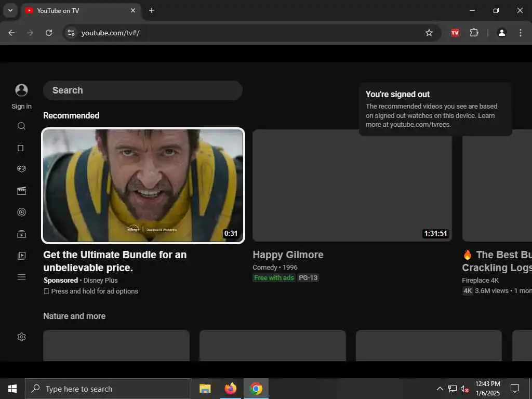Open the browser Extensions puzzle icon
This screenshot has height=399, width=532.
click(474, 33)
